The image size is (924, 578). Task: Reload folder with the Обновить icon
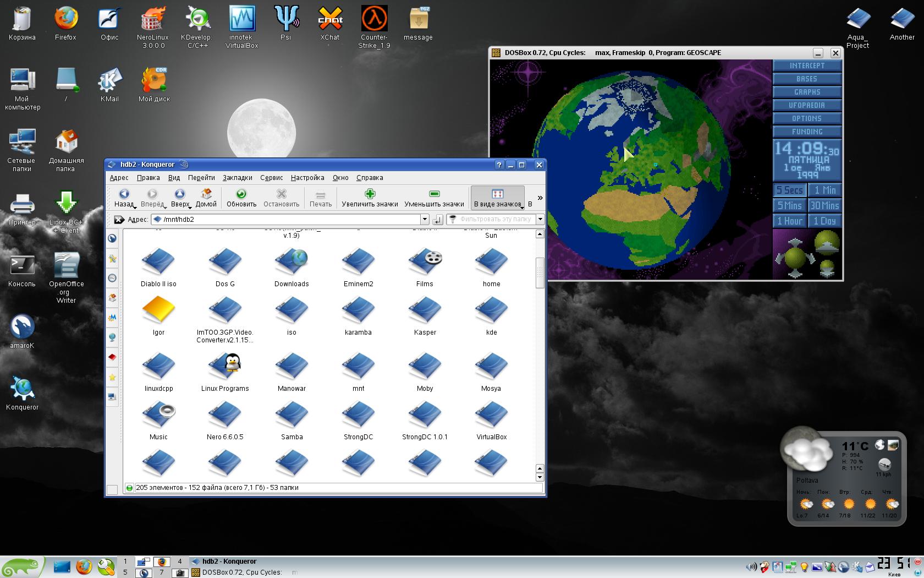coord(241,194)
